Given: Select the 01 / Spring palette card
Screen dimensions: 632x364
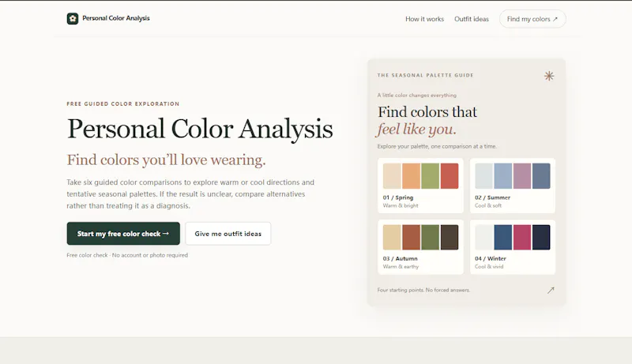Looking at the screenshot, I should click(420, 186).
